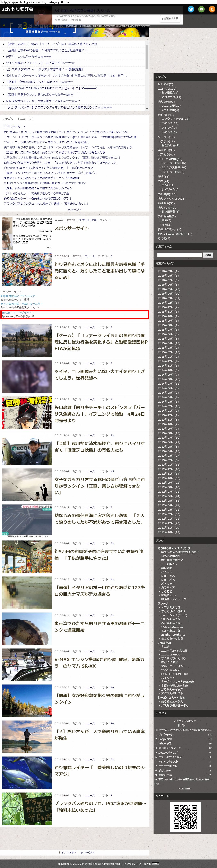Focus the sidebar search input field
Viewport: 217px width, 868px height.
(180, 255)
